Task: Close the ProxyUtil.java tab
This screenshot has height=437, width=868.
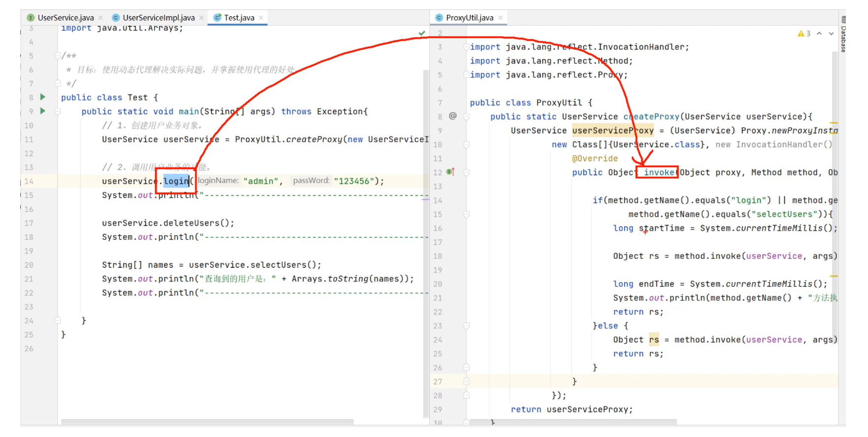Action: tap(500, 18)
